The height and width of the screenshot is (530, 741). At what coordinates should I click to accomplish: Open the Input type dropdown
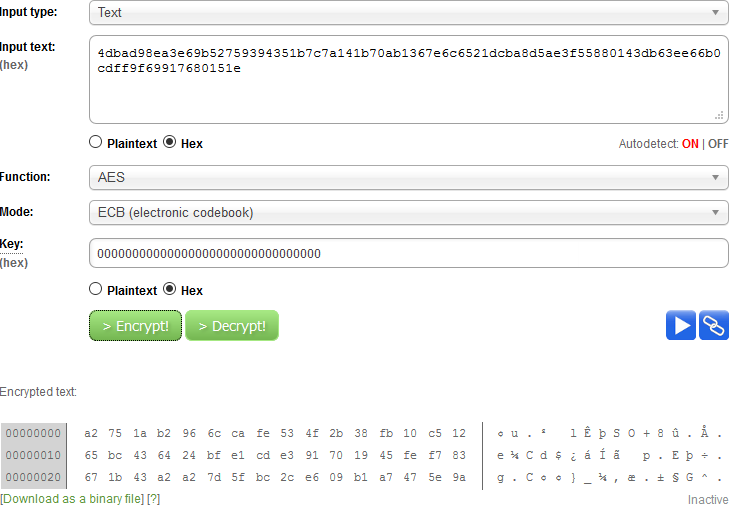pyautogui.click(x=408, y=13)
